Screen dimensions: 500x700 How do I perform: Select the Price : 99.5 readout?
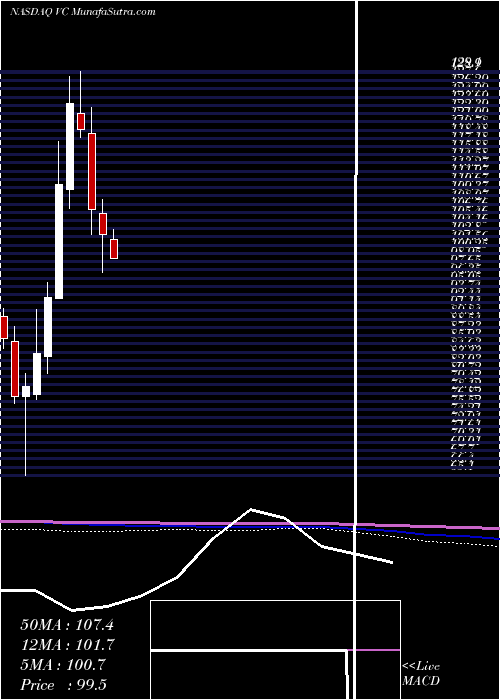(x=64, y=685)
